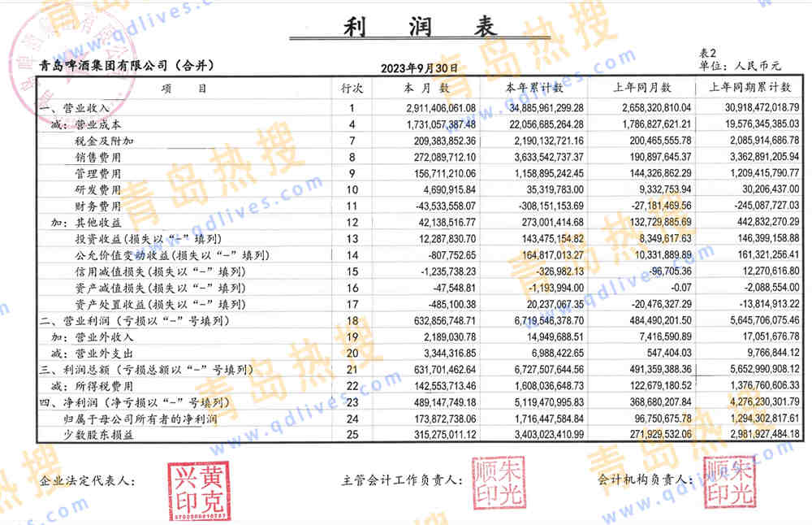Click the value 273,001,414.68
Screen dimensions: 812x525
point(552,223)
